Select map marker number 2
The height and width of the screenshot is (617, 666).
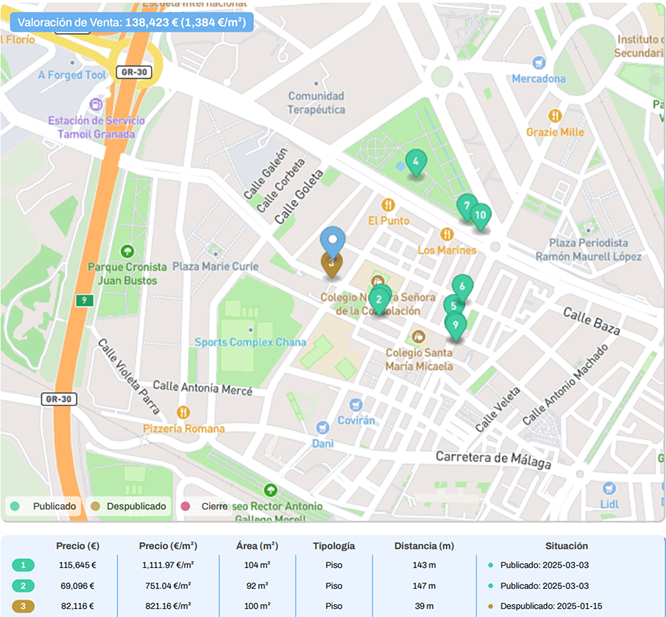pyautogui.click(x=380, y=298)
